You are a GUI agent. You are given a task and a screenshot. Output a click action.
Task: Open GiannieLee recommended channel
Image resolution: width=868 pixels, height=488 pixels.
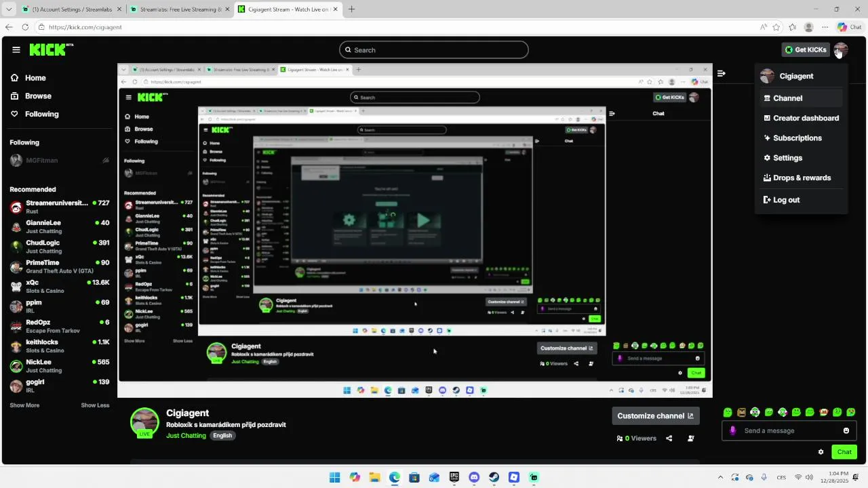click(x=59, y=227)
